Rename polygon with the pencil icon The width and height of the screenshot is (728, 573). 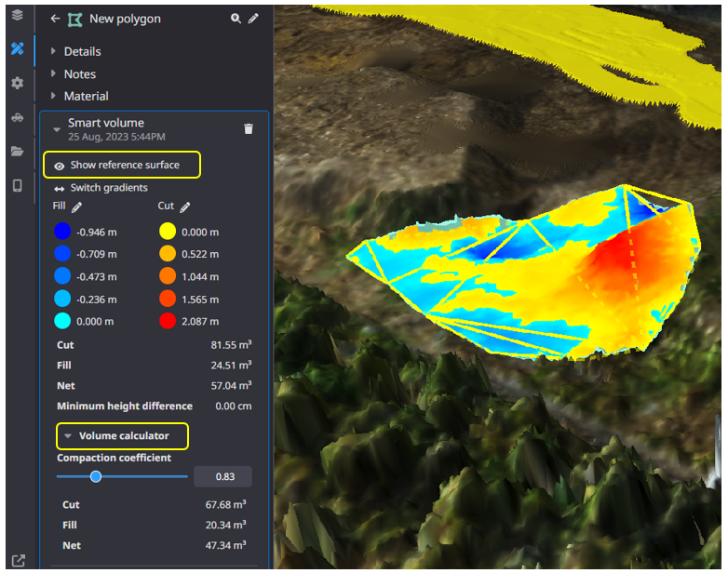[x=253, y=19]
